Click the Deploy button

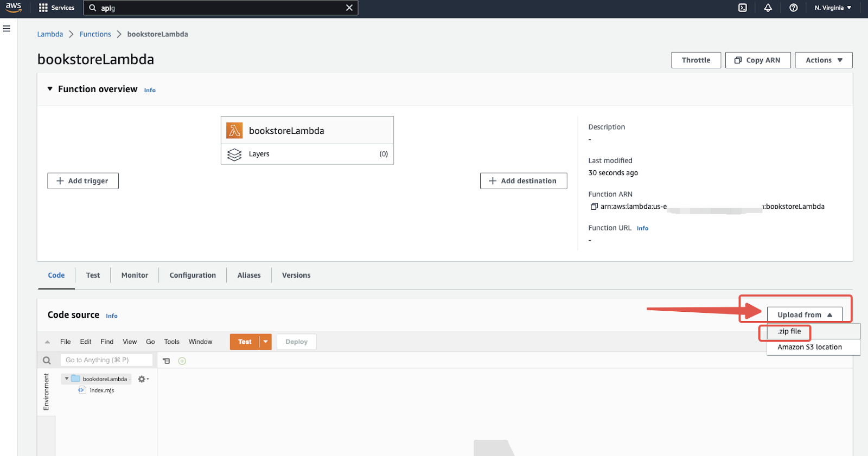296,342
